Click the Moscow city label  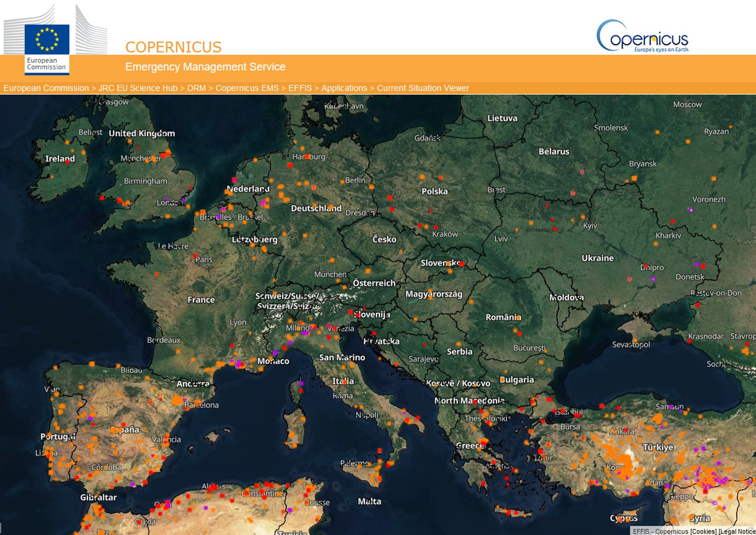click(687, 104)
